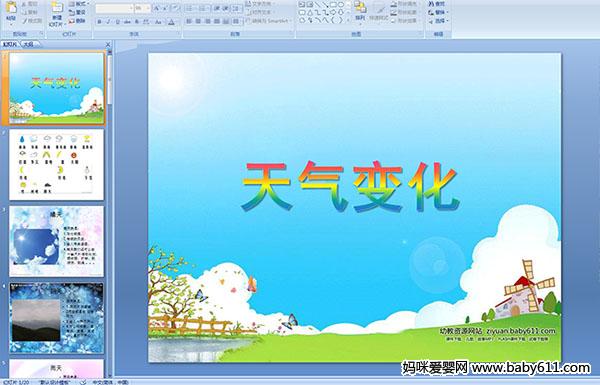This screenshot has width=600, height=385.
Task: Open the Bullets list dropdown
Action: 191,8
